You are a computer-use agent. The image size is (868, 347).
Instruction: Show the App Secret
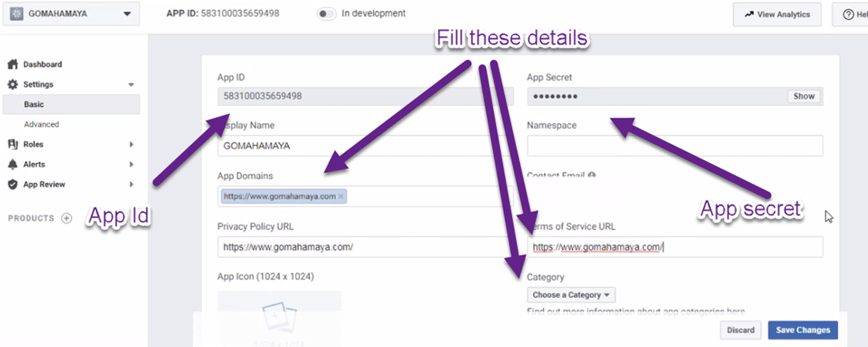tap(804, 96)
